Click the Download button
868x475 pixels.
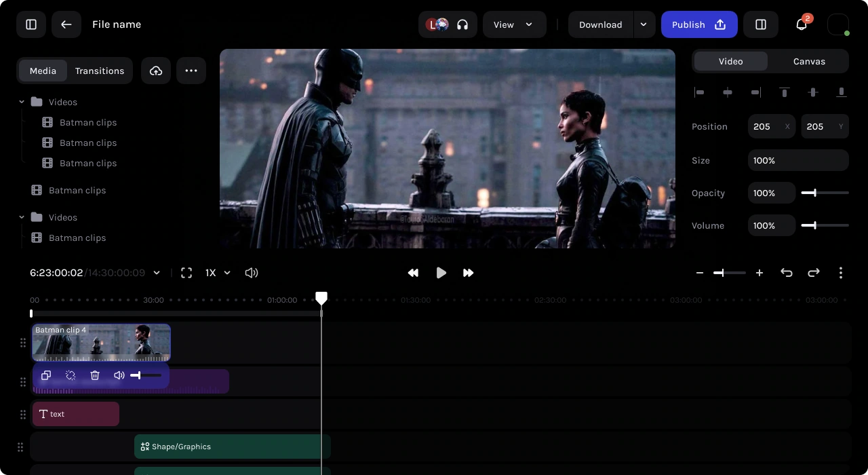coord(601,24)
